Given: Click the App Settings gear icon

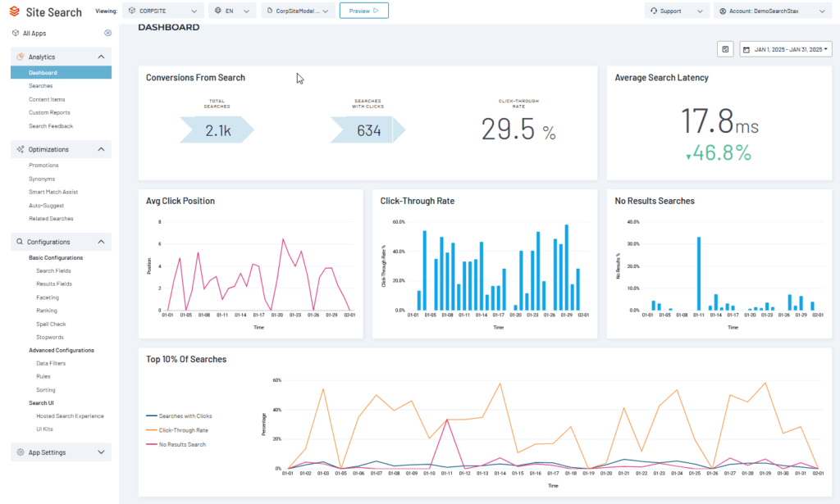Looking at the screenshot, I should 20,452.
